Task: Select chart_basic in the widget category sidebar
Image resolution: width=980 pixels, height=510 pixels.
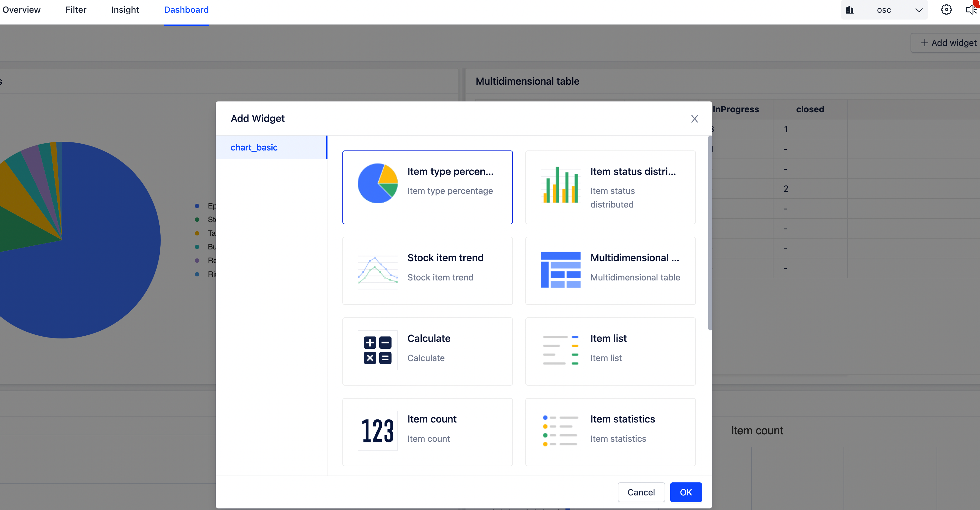Action: [x=254, y=147]
